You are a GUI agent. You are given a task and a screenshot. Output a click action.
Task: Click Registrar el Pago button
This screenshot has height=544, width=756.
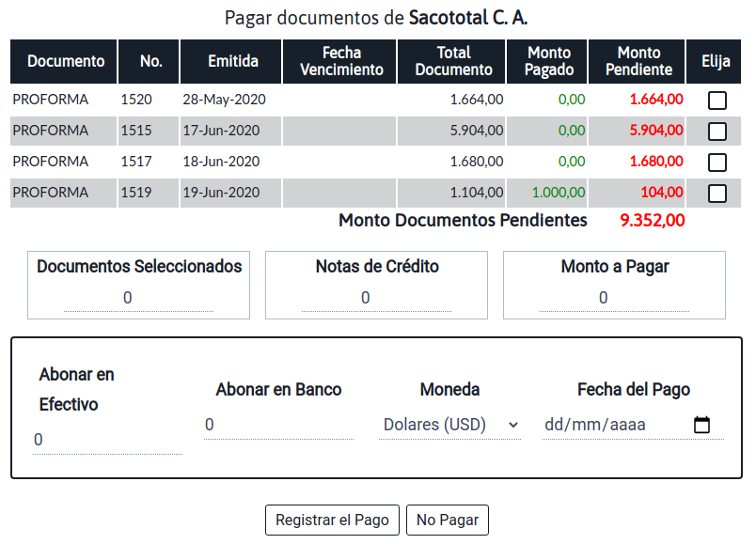pos(332,520)
